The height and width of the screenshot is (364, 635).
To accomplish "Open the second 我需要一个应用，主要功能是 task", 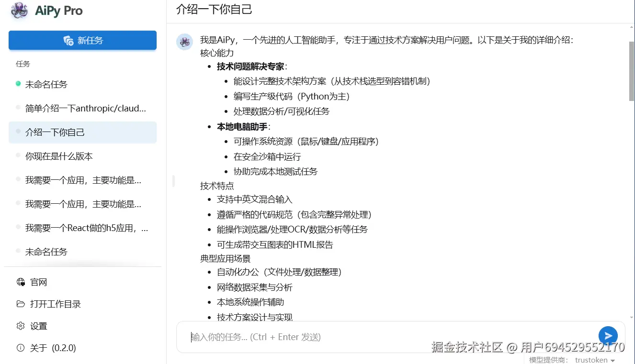I will [82, 204].
